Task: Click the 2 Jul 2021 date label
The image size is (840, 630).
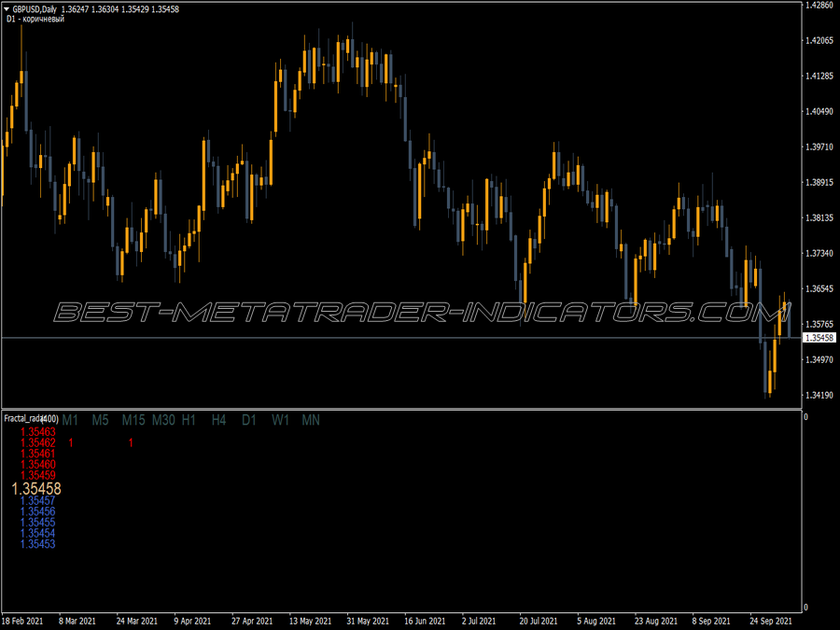Action: point(479,621)
